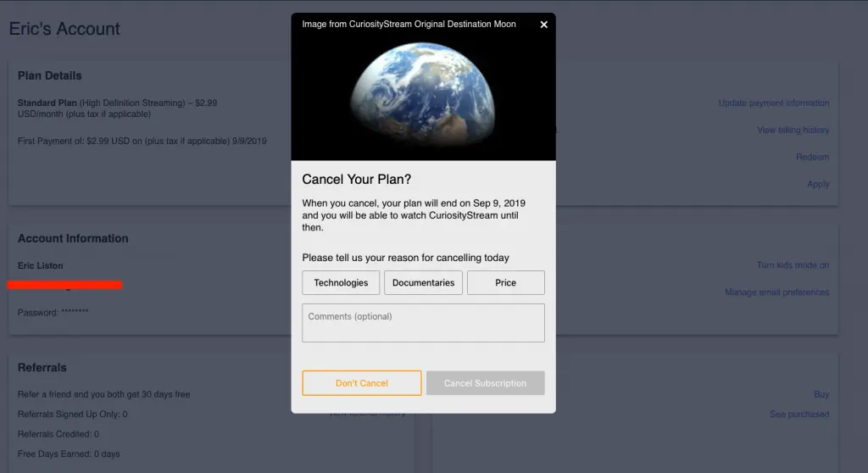The height and width of the screenshot is (473, 868).
Task: Choose Documentaries as cancellation reason
Action: click(424, 282)
